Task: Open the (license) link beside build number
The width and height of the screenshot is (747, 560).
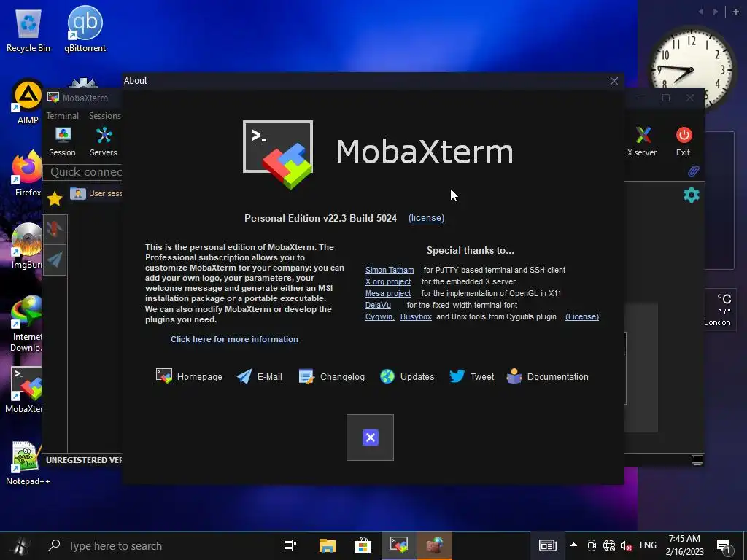Action: [426, 217]
